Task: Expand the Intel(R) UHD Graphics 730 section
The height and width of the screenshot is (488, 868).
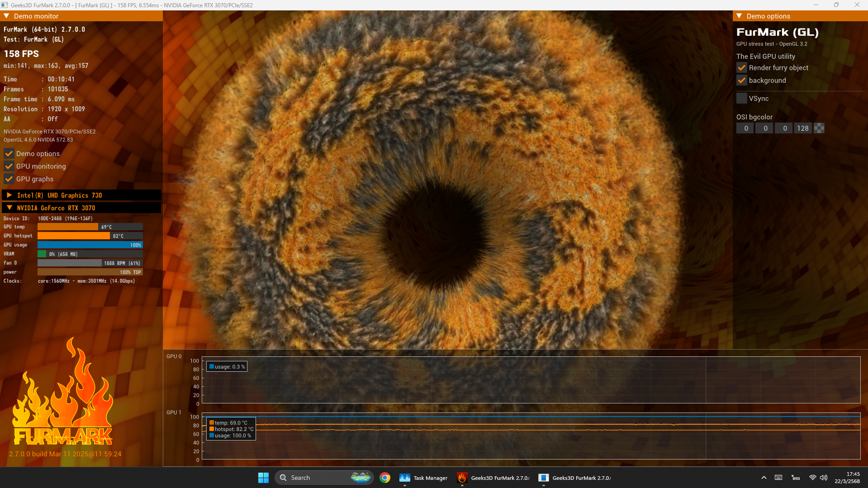Action: click(x=9, y=195)
